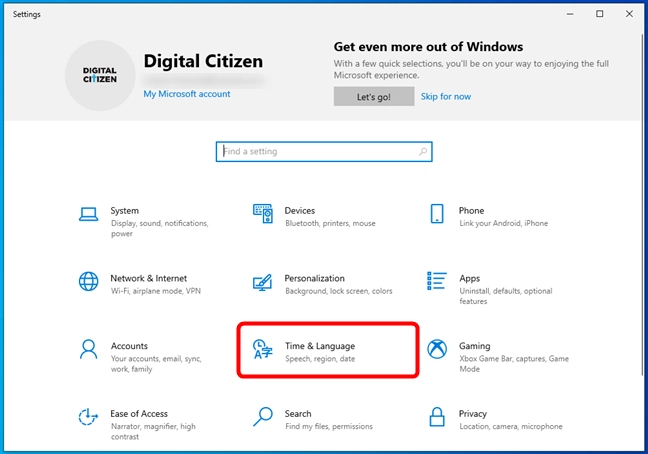Click 'Wi-Fi, airplane mode, VPN' description
This screenshot has width=648, height=454.
pyautogui.click(x=156, y=291)
